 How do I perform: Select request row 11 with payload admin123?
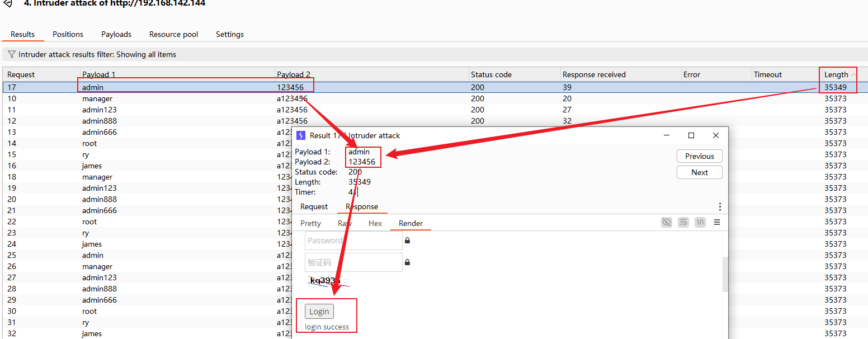(434, 110)
